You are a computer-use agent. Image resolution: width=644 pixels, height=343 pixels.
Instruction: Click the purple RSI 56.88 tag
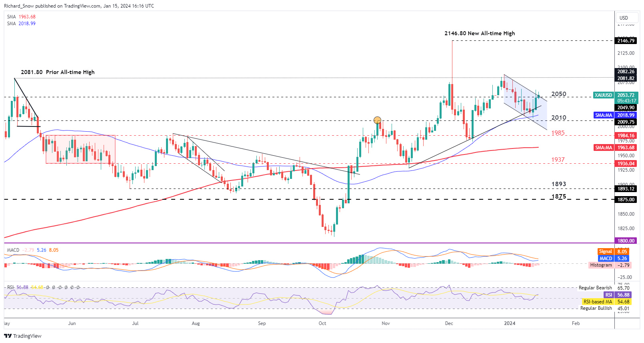point(618,295)
